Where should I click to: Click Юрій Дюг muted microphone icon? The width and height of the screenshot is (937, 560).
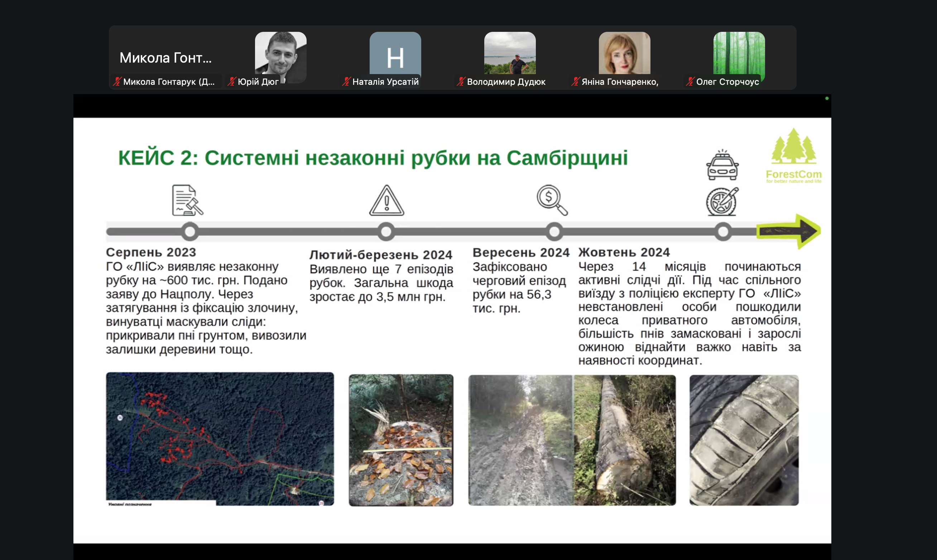[x=231, y=82]
